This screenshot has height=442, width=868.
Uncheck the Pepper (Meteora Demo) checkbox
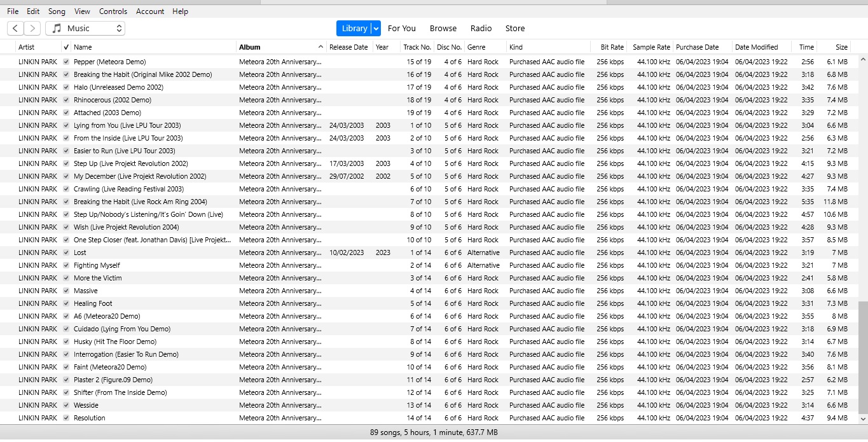pos(66,62)
